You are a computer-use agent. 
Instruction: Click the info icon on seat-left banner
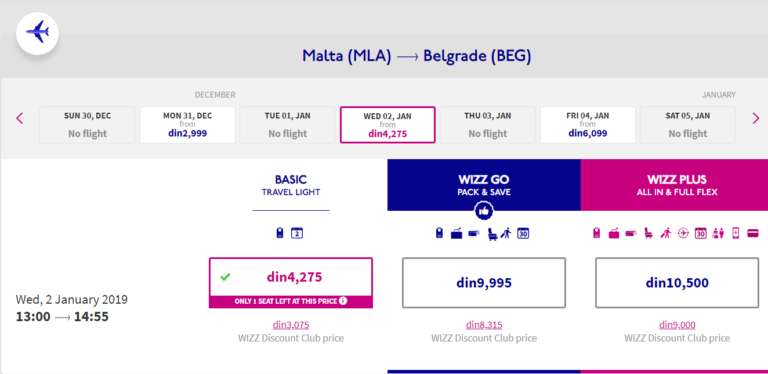(x=343, y=301)
